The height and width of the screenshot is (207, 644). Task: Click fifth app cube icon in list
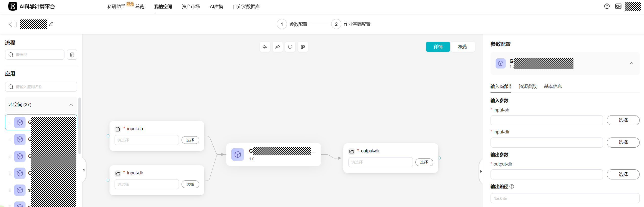pyautogui.click(x=20, y=190)
